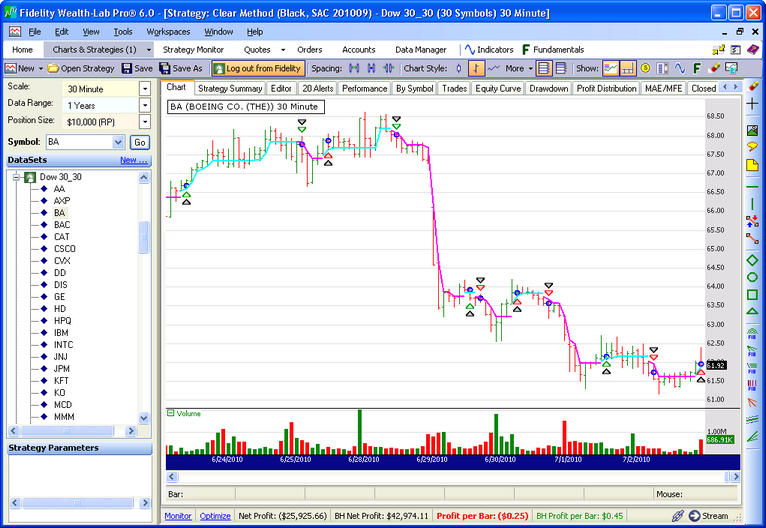Open the Data Range dropdown

pyautogui.click(x=144, y=104)
